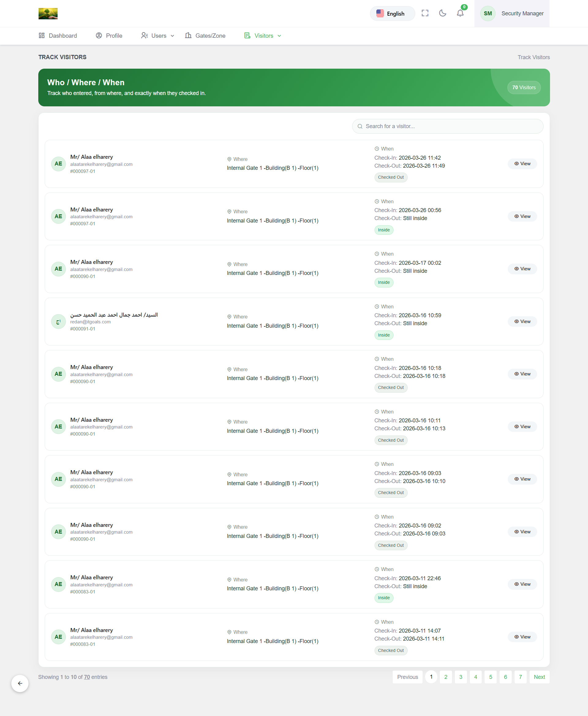
Task: Open the Visitors menu item
Action: click(263, 36)
